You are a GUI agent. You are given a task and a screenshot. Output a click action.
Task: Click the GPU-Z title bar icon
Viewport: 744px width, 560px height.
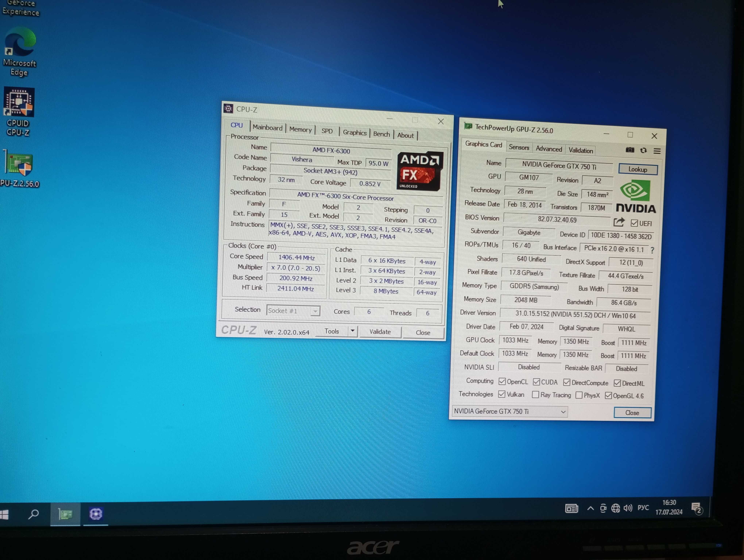[x=468, y=126]
